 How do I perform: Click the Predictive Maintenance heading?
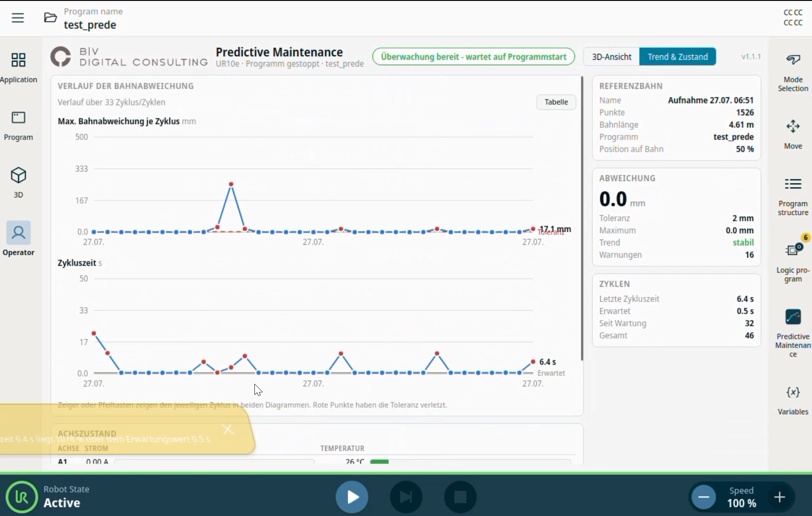coord(279,52)
